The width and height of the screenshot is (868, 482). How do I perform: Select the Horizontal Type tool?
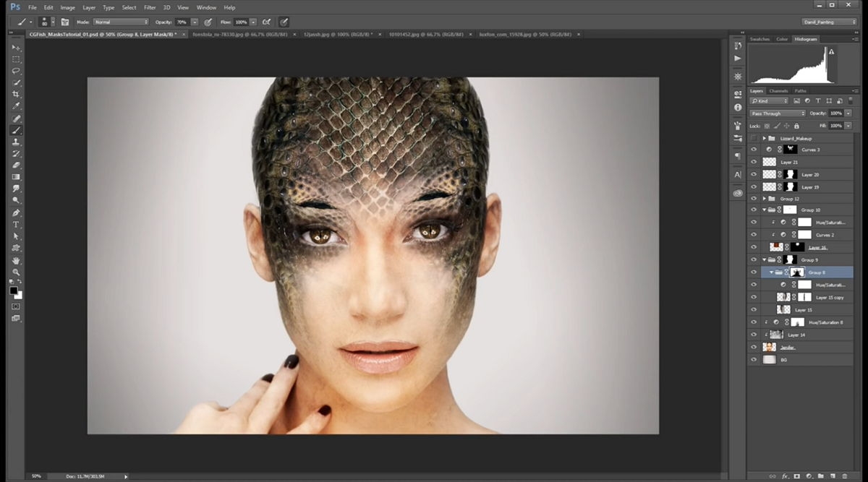pyautogui.click(x=16, y=225)
